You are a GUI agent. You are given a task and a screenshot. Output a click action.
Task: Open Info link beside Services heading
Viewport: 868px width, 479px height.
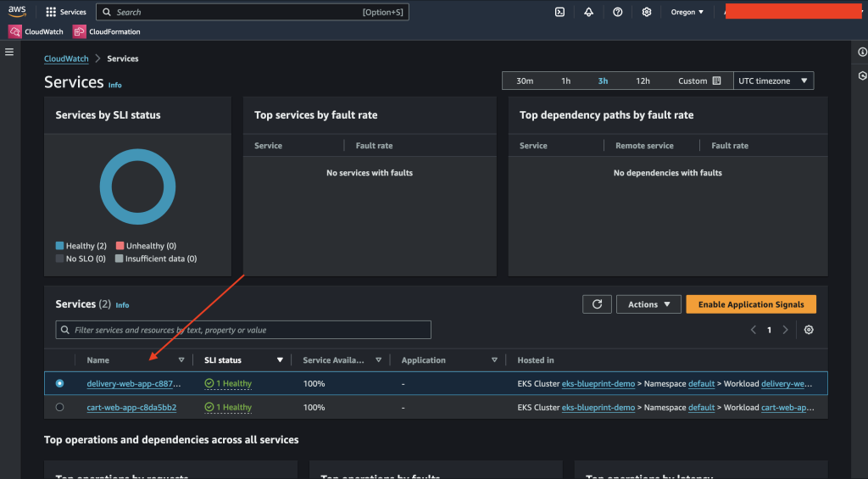coord(114,85)
